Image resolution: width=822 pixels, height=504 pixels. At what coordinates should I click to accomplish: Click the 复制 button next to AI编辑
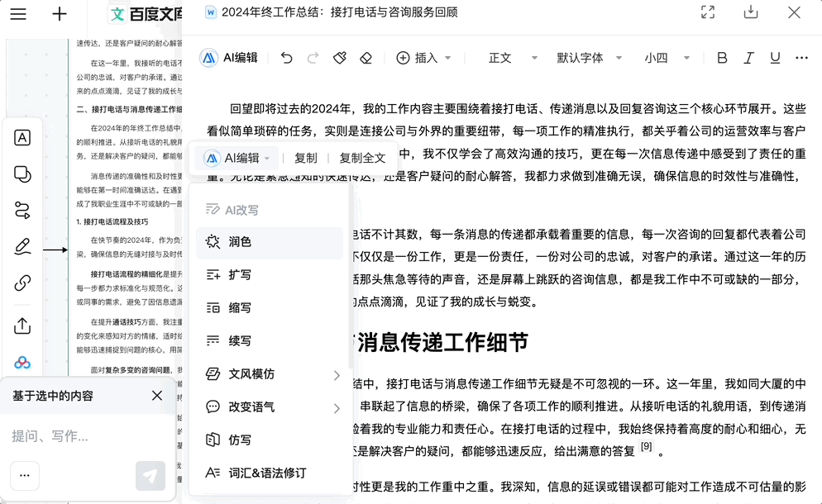click(305, 157)
